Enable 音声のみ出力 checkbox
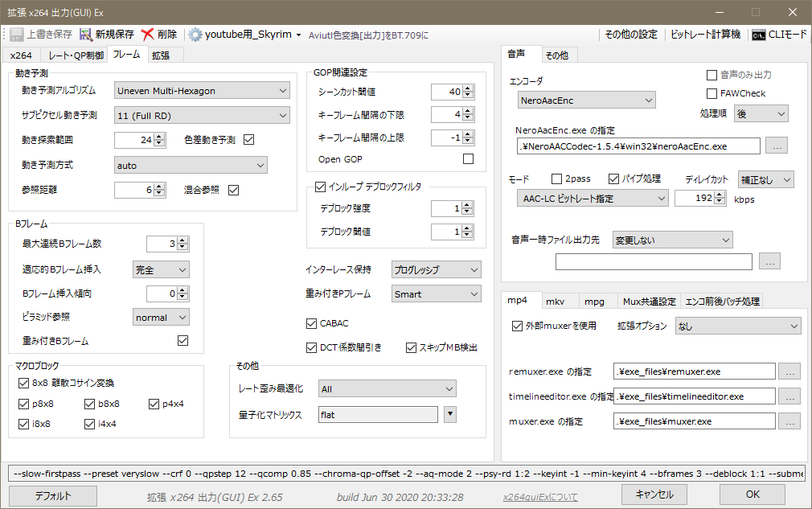The width and height of the screenshot is (812, 509). pos(712,75)
